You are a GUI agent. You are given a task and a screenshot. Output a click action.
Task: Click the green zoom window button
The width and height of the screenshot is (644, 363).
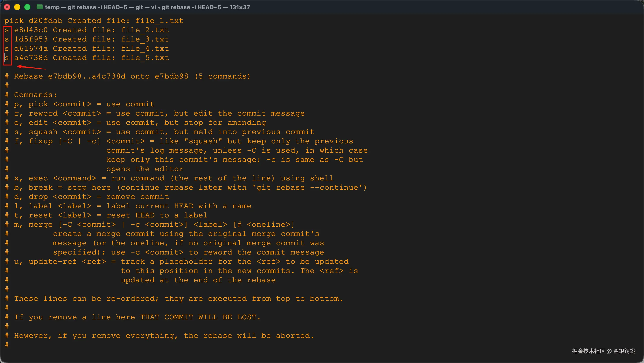pyautogui.click(x=27, y=7)
